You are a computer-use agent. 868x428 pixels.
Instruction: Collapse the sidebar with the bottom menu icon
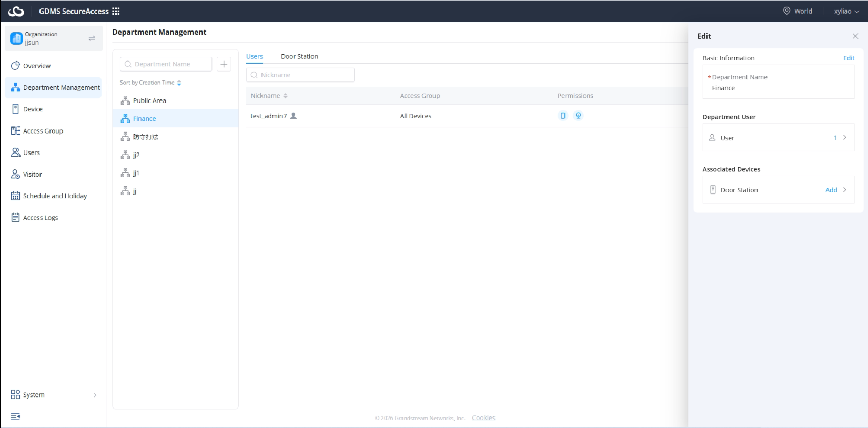coord(15,416)
